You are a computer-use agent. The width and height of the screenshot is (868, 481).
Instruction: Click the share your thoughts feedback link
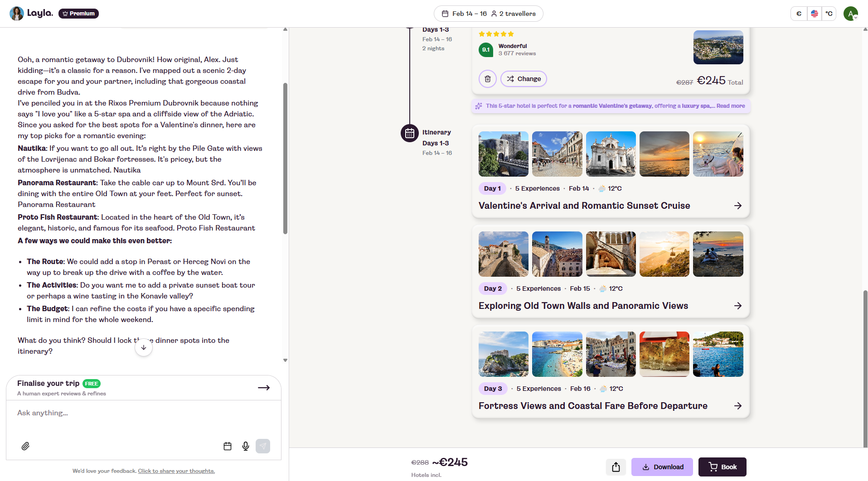tap(176, 471)
